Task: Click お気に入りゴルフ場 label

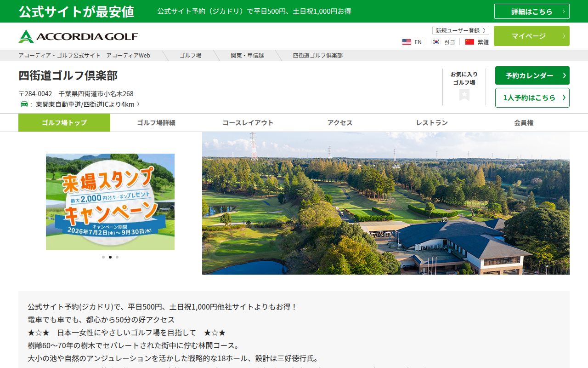Action: tap(464, 78)
